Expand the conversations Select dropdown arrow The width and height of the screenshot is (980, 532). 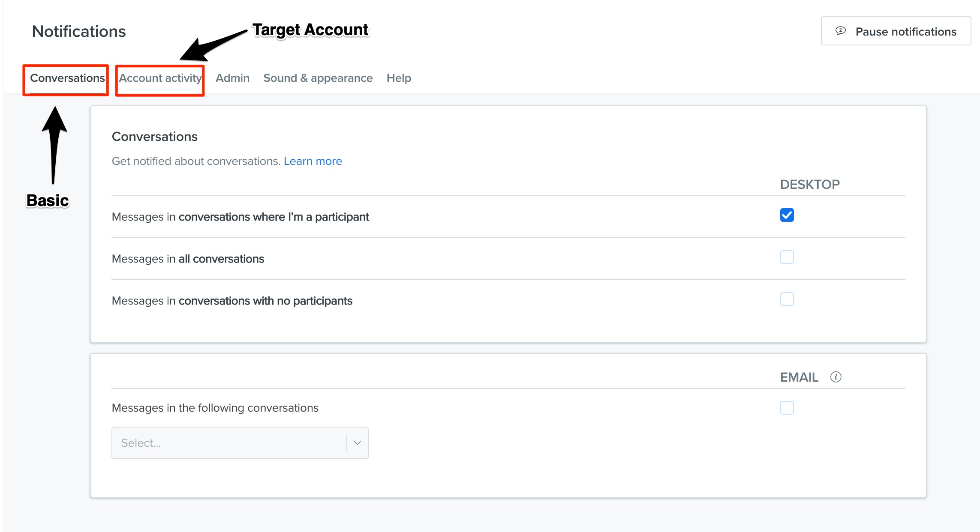357,443
